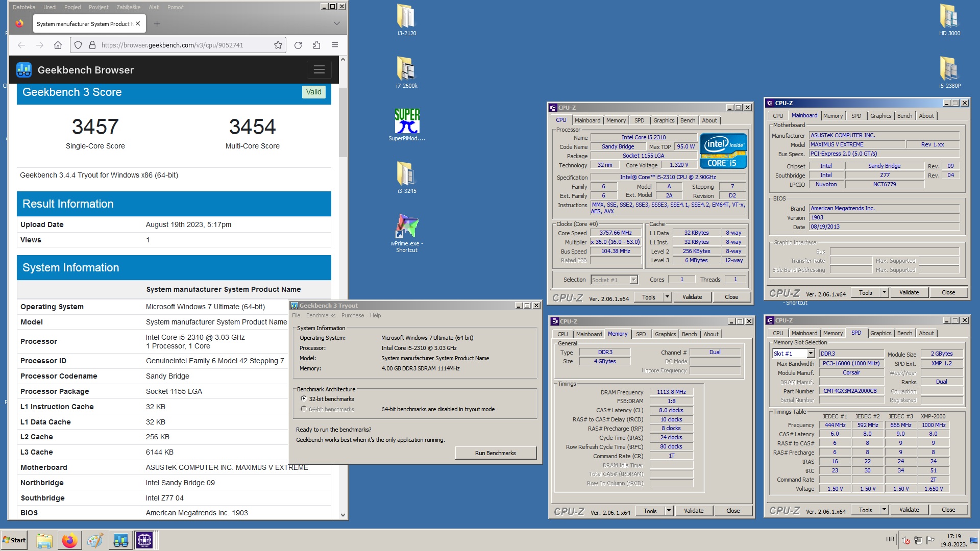The image size is (980, 551).
Task: Switch to Memory tab in CPU-Z Mainboard window
Action: coord(832,116)
